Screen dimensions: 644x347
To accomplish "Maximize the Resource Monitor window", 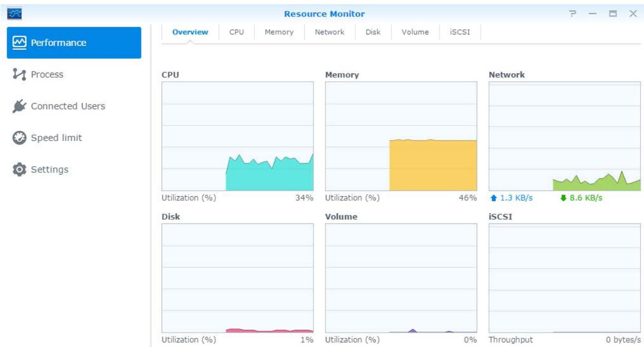I will [613, 14].
